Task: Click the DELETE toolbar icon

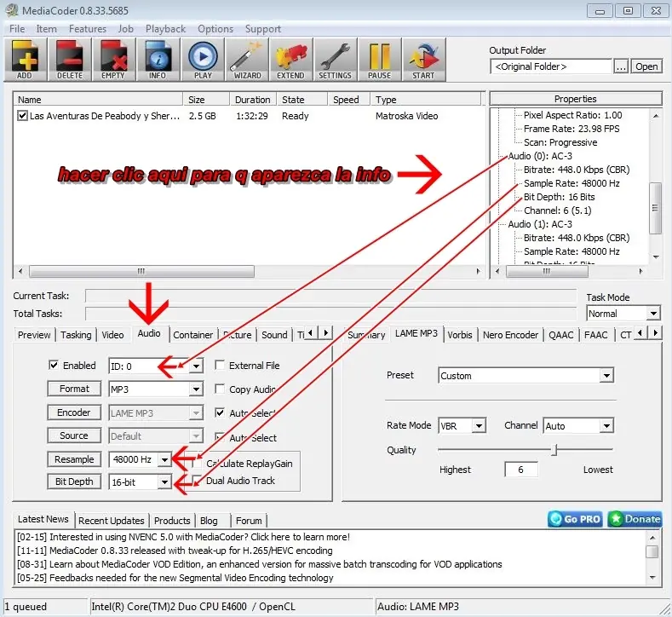Action: (x=70, y=59)
